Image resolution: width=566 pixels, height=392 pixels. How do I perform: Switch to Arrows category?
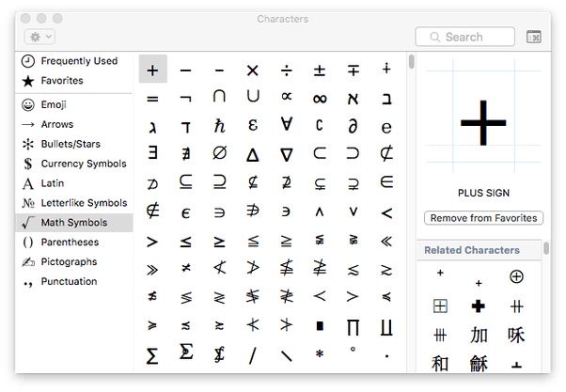(x=73, y=124)
